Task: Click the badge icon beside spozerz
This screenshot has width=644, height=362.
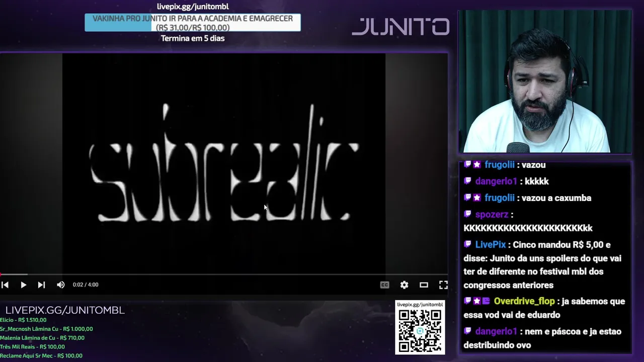Action: pos(467,214)
